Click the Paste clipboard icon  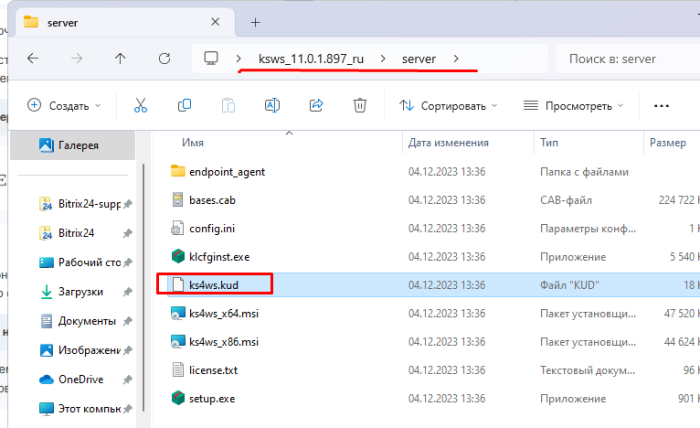tap(228, 106)
